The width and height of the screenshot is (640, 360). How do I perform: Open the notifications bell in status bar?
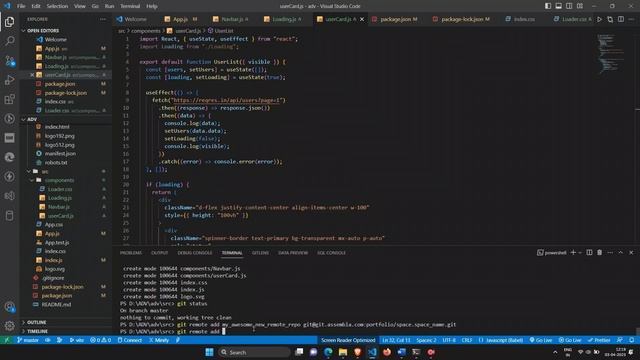[631, 340]
